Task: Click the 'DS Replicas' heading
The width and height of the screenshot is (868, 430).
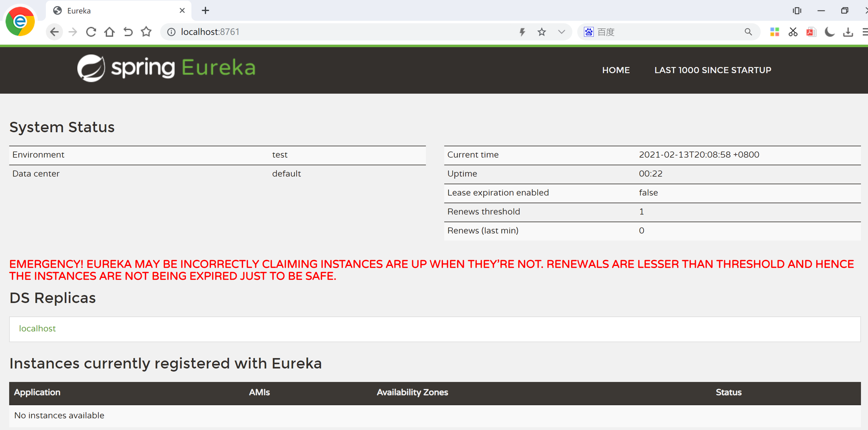Action: [53, 298]
